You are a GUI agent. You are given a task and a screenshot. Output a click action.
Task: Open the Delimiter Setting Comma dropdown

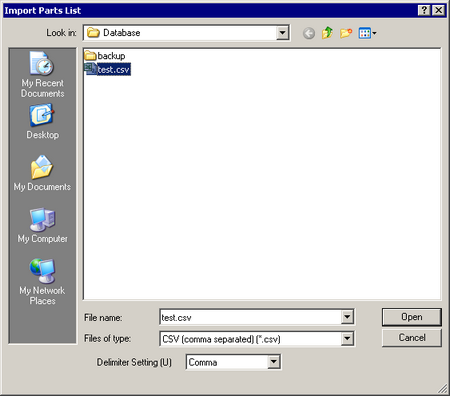(x=274, y=362)
